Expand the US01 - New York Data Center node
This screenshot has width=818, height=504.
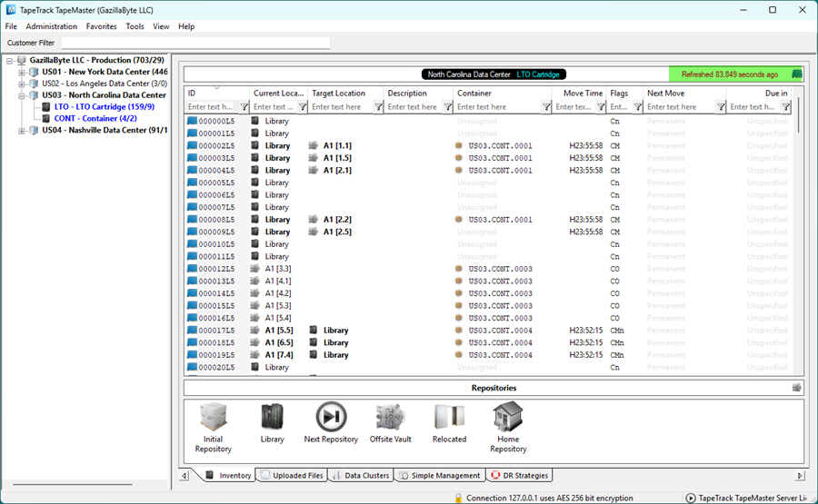tap(22, 73)
